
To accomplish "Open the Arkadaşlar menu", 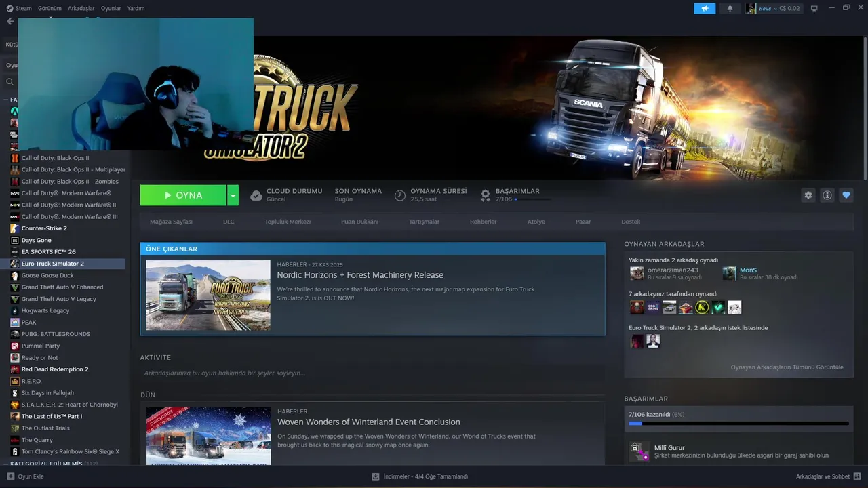I will [x=81, y=9].
